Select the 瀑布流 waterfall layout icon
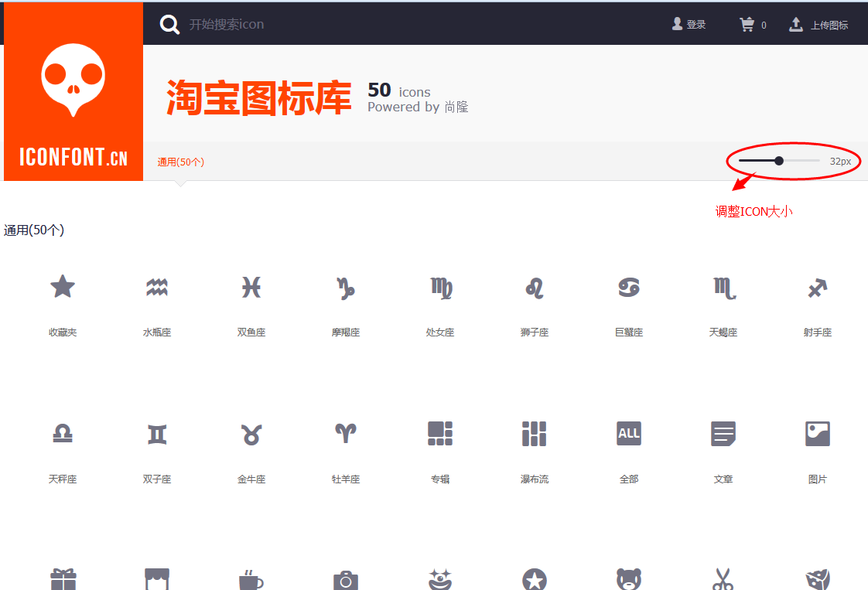Image resolution: width=868 pixels, height=590 pixels. click(x=535, y=433)
